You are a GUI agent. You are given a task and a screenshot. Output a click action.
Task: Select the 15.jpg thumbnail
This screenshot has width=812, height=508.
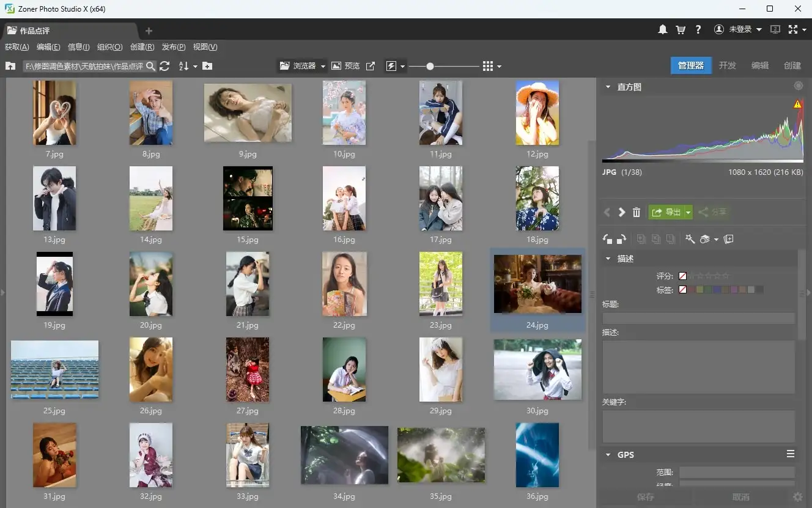coord(248,199)
